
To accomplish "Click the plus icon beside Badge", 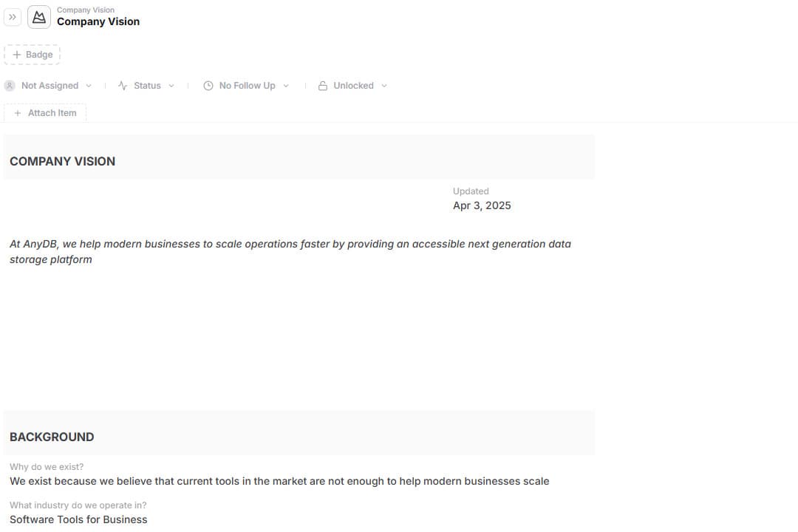I will pos(17,55).
